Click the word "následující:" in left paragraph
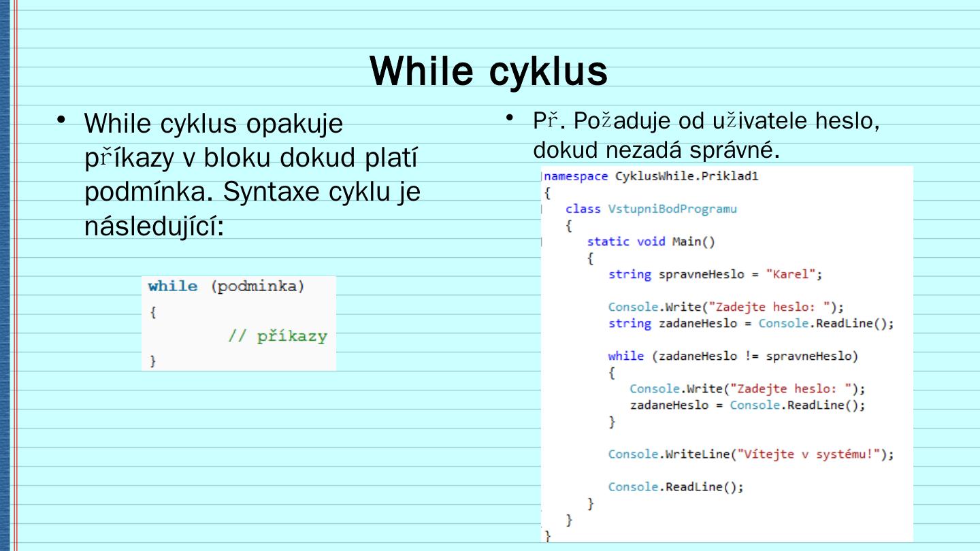This screenshot has width=980, height=551. coord(154,227)
